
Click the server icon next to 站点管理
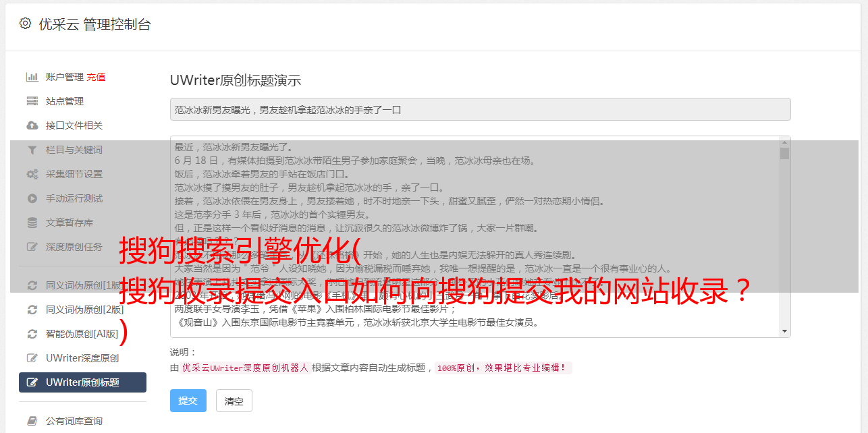click(x=32, y=101)
